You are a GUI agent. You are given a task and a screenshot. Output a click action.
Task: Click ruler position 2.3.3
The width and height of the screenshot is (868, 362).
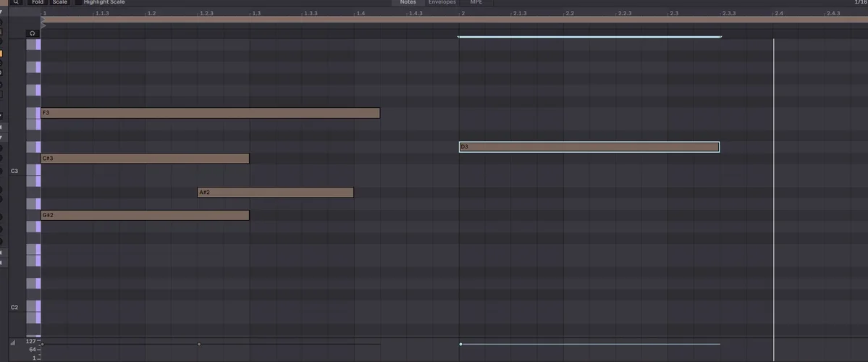point(728,13)
